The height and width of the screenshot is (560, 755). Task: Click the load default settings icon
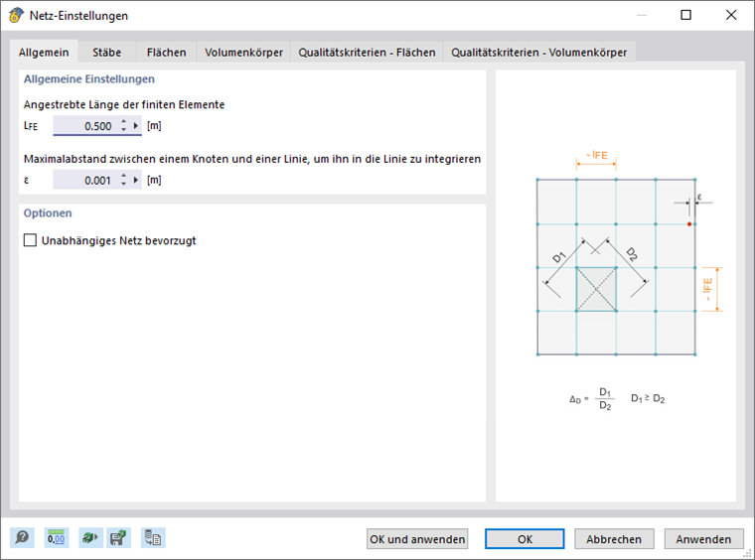pos(90,537)
